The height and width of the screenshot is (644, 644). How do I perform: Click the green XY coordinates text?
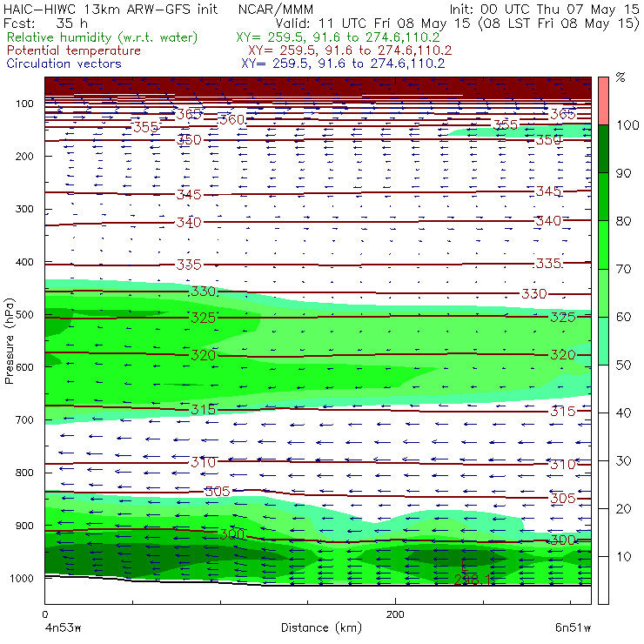click(x=338, y=37)
